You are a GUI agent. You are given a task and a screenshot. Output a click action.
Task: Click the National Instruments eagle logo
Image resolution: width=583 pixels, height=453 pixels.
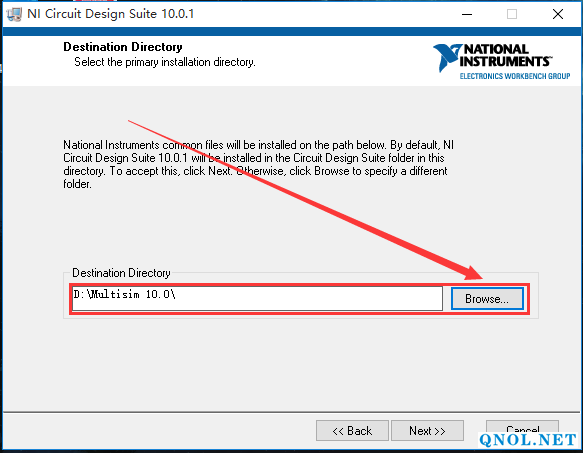(447, 57)
